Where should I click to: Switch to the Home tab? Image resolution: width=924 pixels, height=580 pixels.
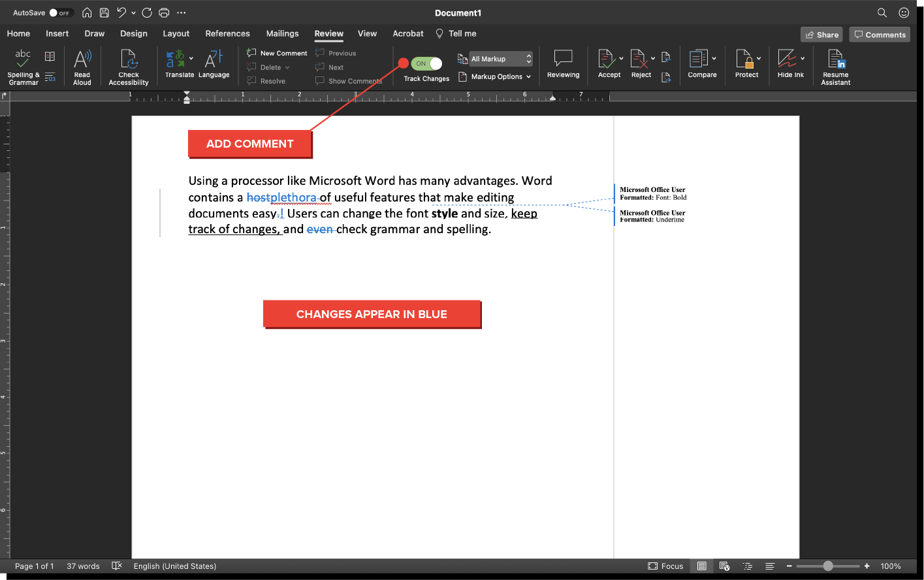coord(18,33)
